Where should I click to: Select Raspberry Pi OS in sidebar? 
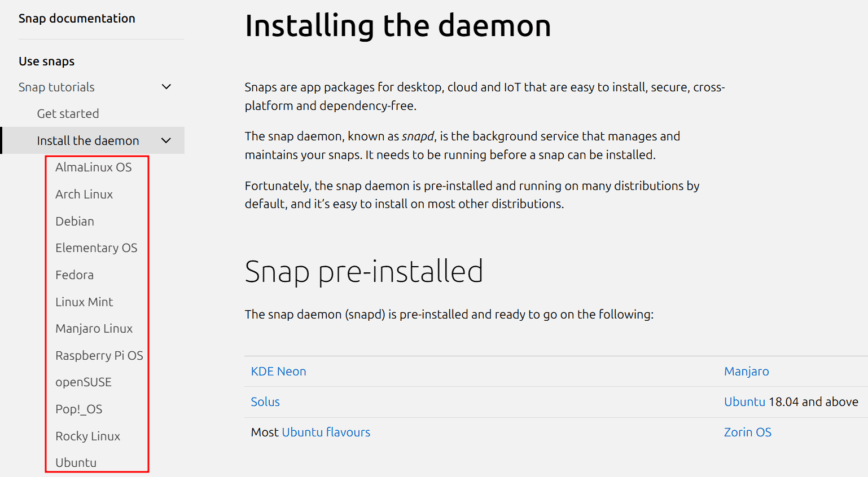click(x=99, y=355)
